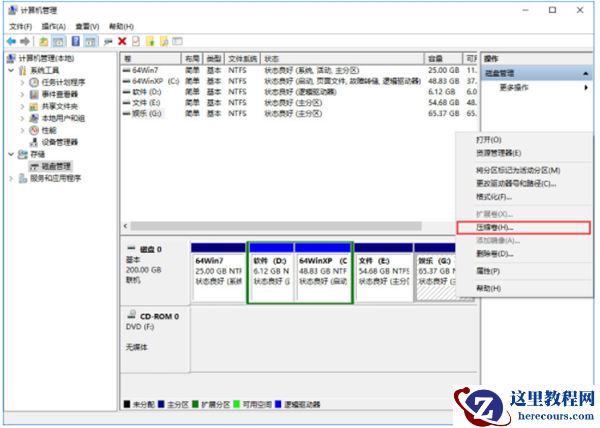Click the 本地用户和组 icon in tree
Screen dimensions: 600x428
[34, 118]
